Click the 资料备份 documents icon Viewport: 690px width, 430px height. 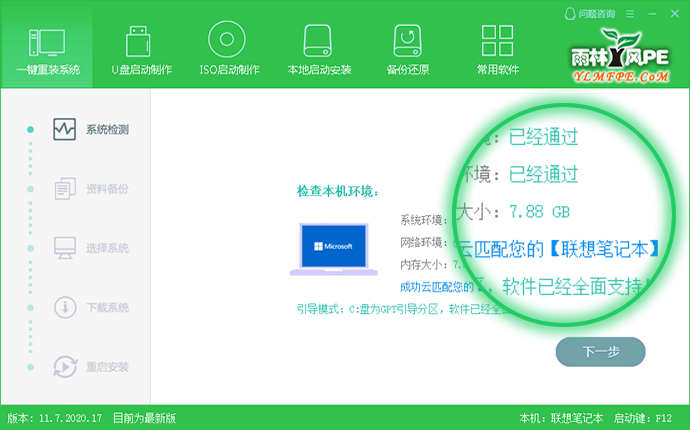65,188
